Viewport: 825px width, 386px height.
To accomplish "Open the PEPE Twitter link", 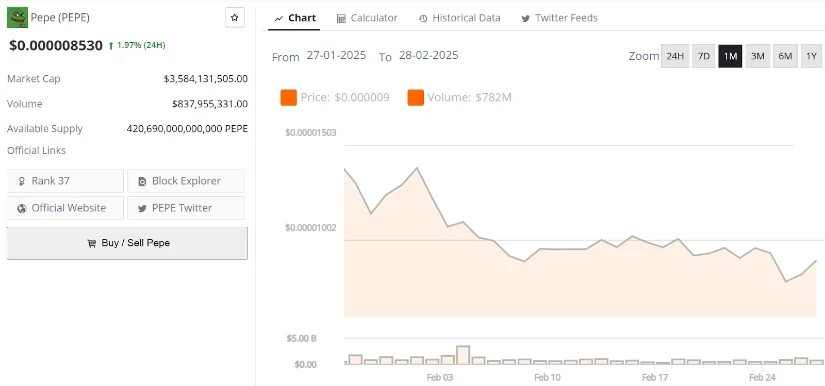I will [186, 208].
